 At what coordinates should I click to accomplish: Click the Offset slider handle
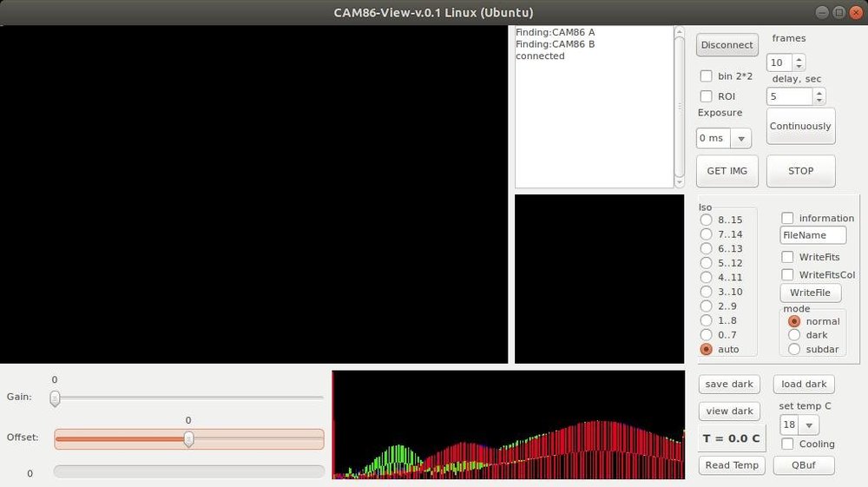(188, 439)
